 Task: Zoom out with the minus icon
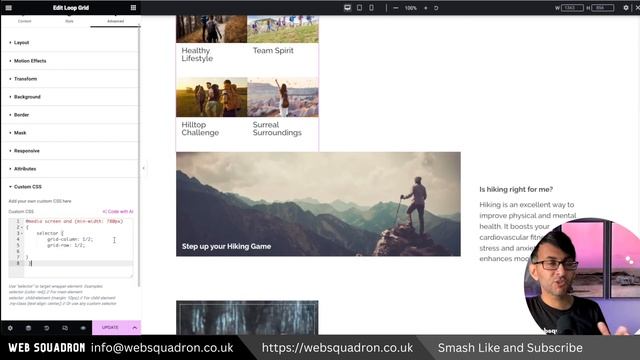[x=396, y=8]
